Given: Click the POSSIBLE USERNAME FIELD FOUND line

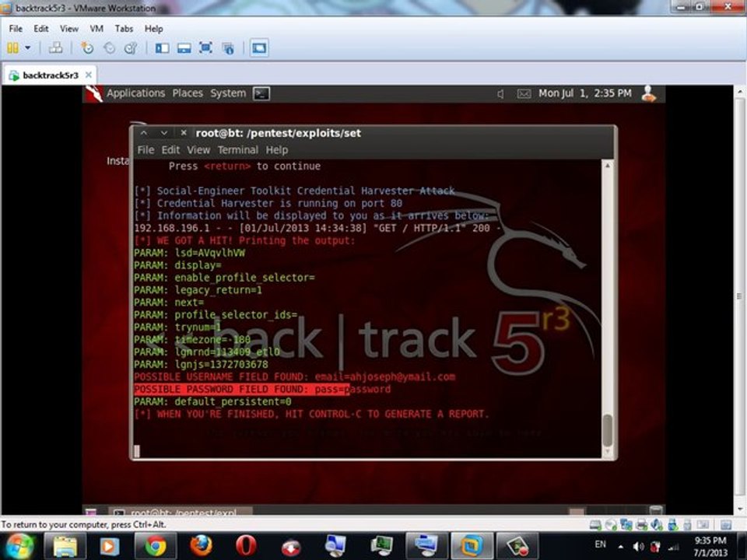Looking at the screenshot, I should 294,377.
